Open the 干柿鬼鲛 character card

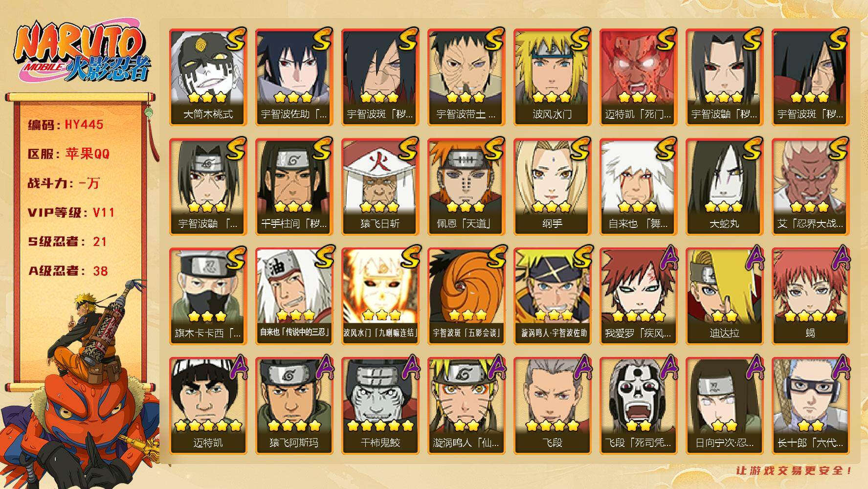380,406
